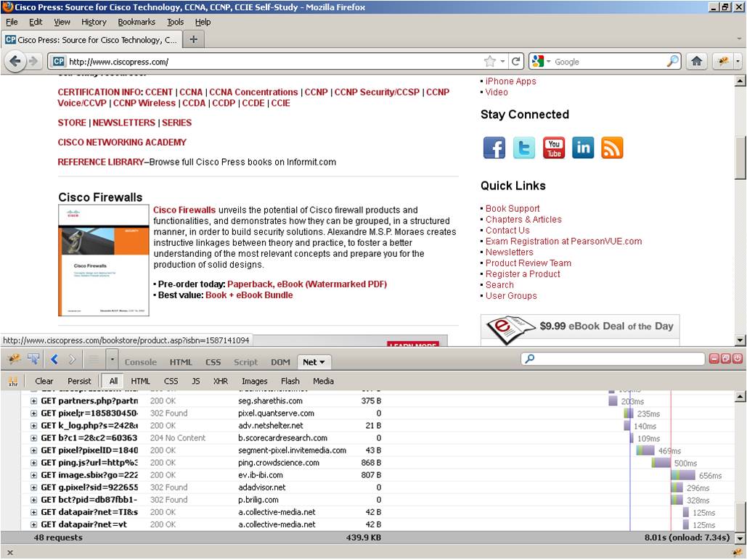Expand GET pixel;r=185830450 request

tap(33, 413)
